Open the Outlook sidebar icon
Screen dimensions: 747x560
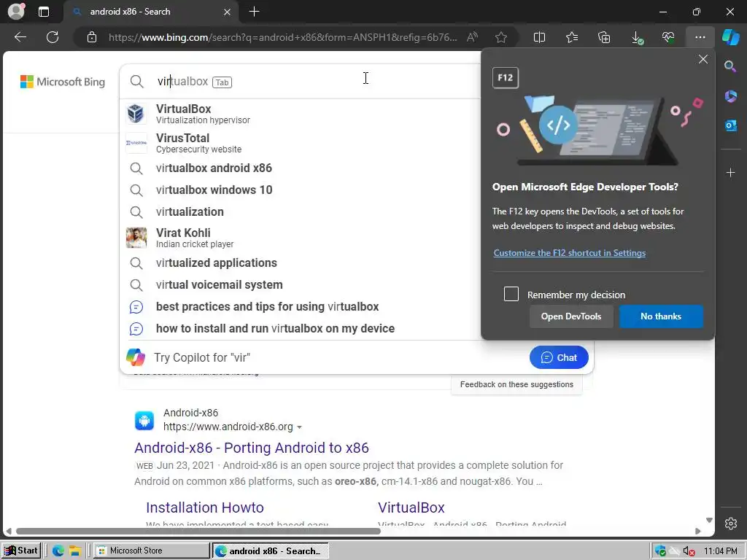click(730, 125)
